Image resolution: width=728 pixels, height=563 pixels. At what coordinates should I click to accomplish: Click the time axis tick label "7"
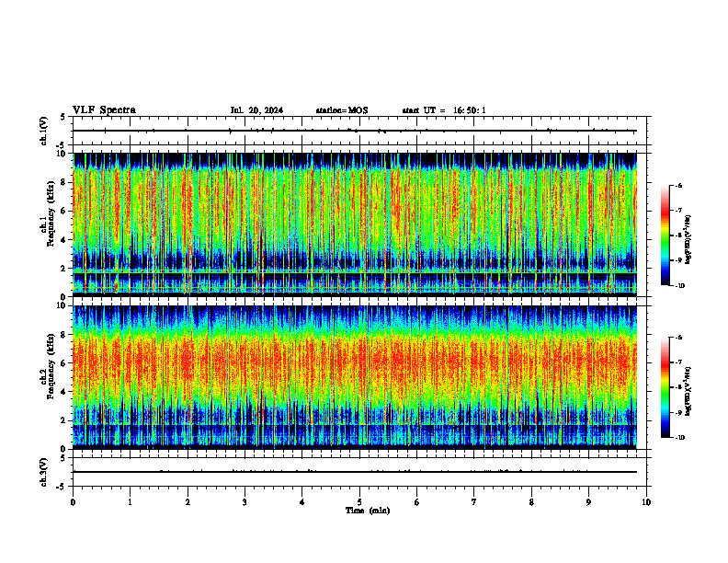(474, 502)
